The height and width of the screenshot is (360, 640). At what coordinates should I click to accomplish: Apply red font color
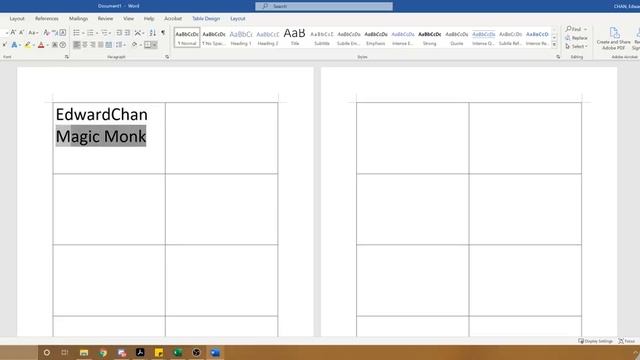pos(41,45)
